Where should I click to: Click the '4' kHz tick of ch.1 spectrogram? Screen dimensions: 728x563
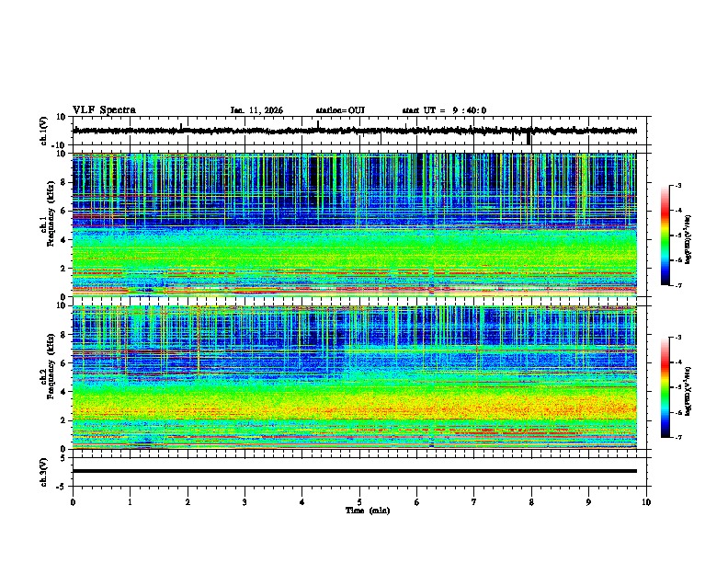point(64,240)
